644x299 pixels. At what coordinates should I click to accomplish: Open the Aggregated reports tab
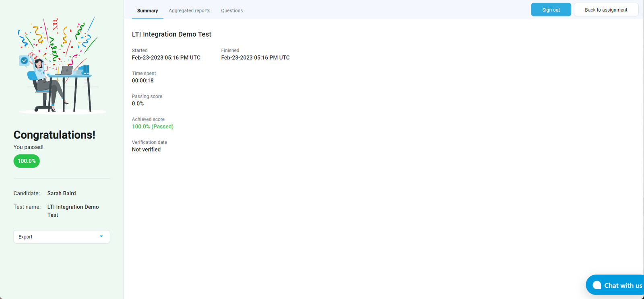coord(189,10)
